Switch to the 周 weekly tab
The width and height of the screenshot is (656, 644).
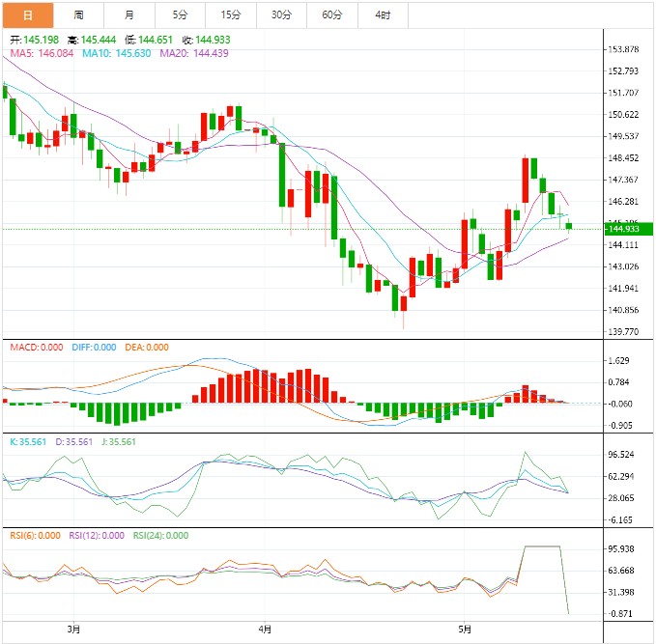pos(78,15)
